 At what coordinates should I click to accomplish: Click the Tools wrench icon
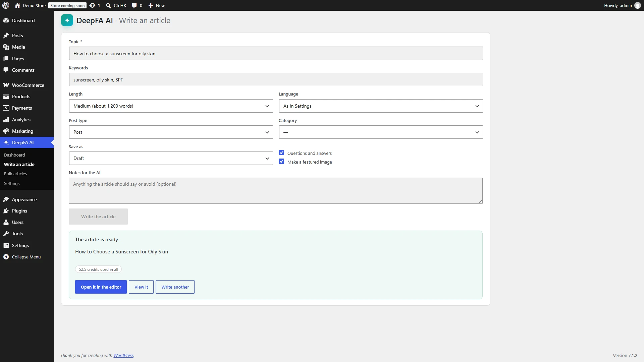tap(6, 234)
